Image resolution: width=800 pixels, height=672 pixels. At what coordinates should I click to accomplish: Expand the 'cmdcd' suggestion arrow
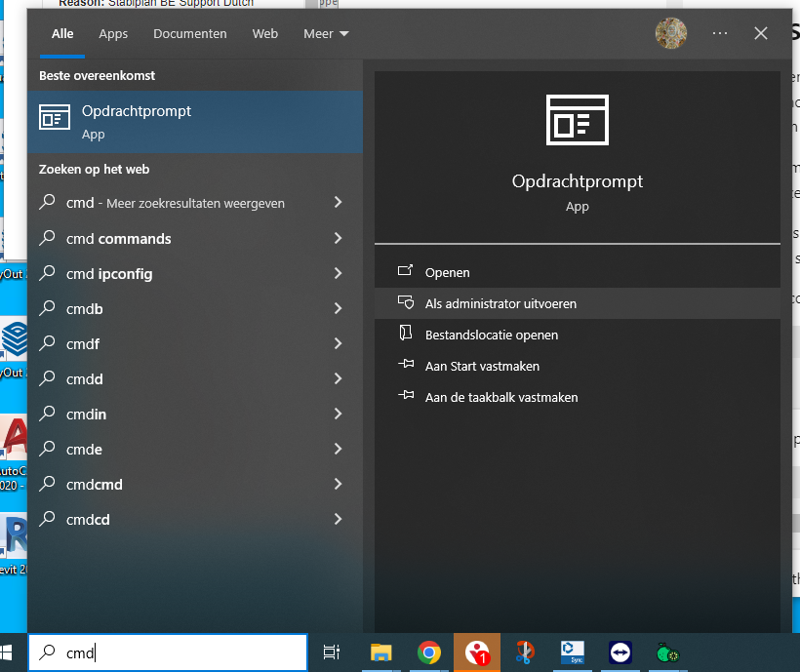(x=338, y=520)
